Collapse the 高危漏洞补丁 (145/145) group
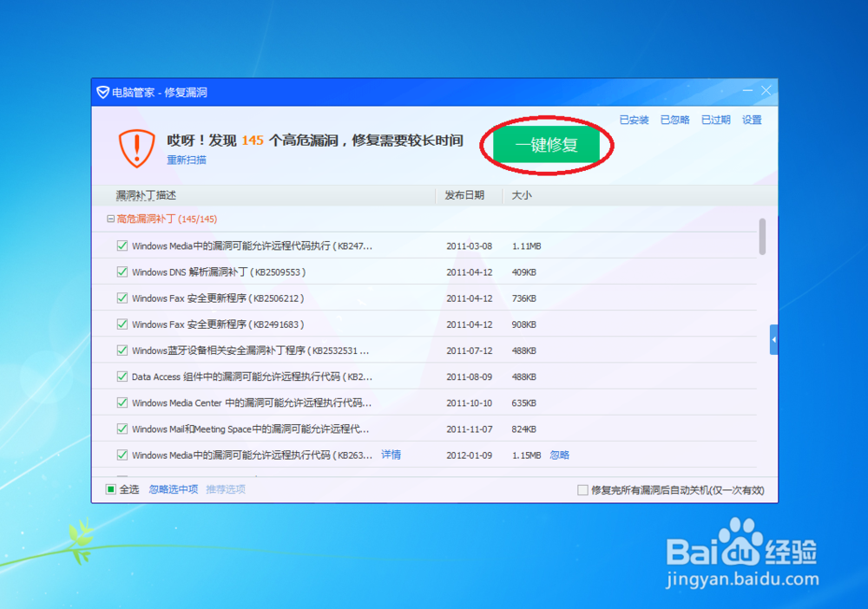This screenshot has height=609, width=868. coord(111,219)
